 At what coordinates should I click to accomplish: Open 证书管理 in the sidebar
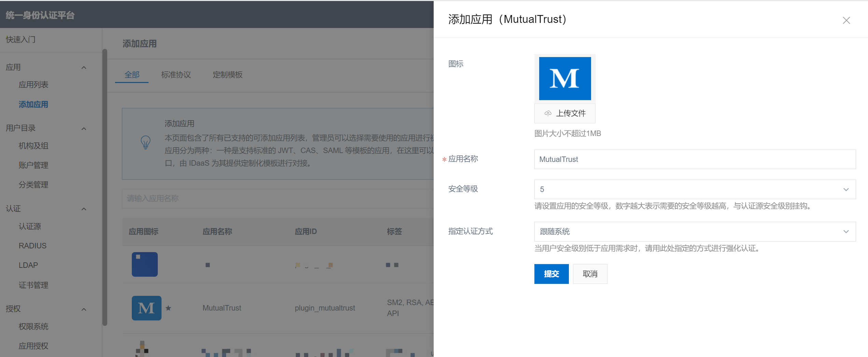point(33,285)
